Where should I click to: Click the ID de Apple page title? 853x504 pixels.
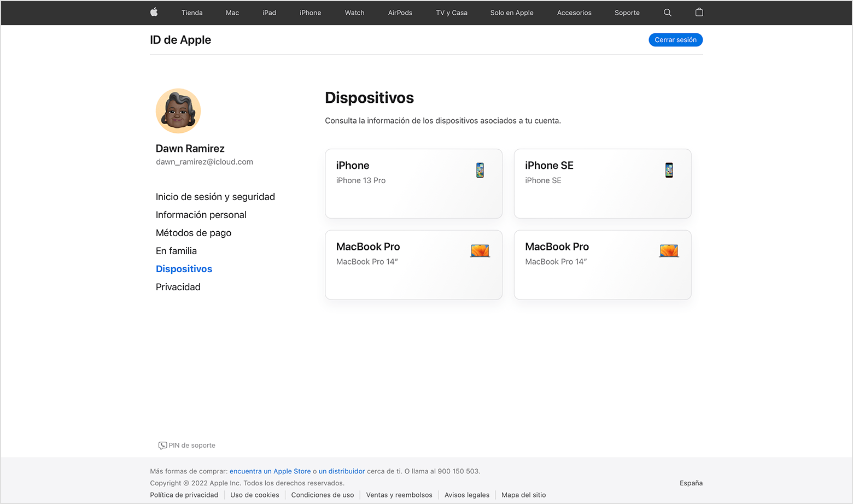click(x=180, y=40)
